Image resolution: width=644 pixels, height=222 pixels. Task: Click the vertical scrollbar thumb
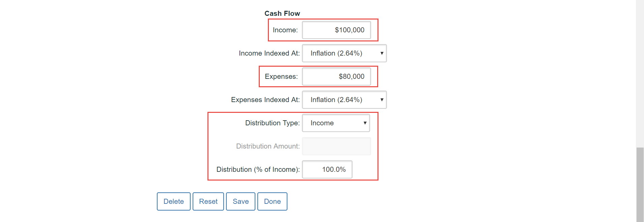(x=640, y=185)
